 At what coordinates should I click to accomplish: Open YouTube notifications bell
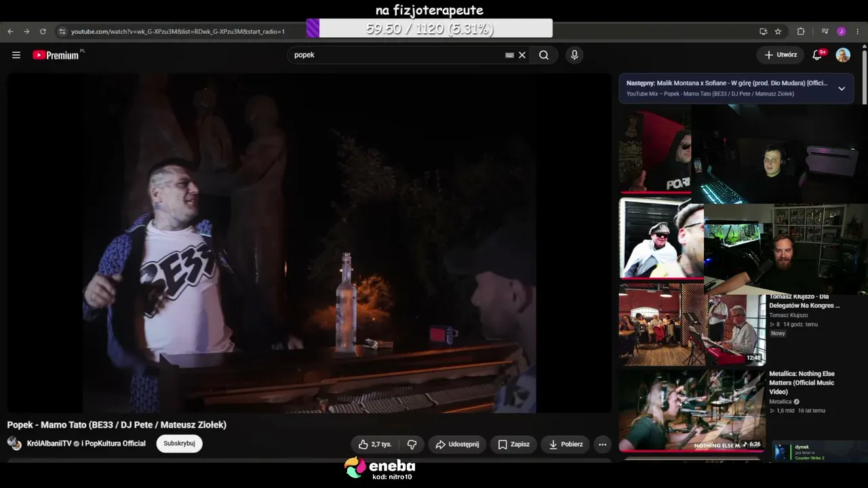point(818,55)
